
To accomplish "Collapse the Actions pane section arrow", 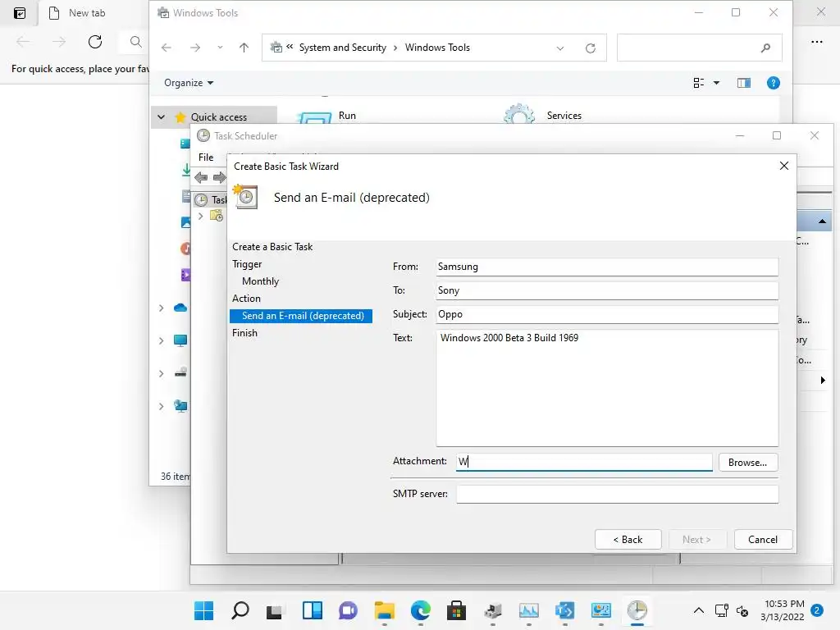I will coord(822,221).
